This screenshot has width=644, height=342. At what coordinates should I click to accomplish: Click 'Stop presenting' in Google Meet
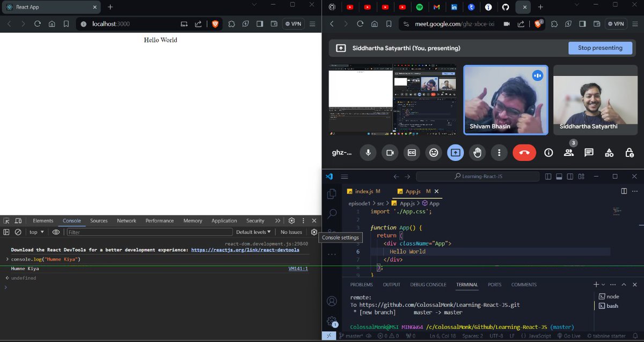click(600, 48)
